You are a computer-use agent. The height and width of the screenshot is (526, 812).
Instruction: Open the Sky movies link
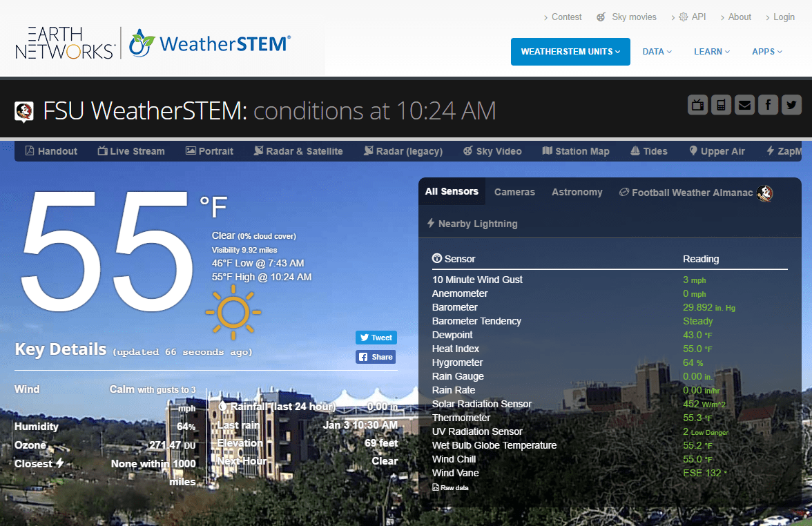pyautogui.click(x=634, y=17)
